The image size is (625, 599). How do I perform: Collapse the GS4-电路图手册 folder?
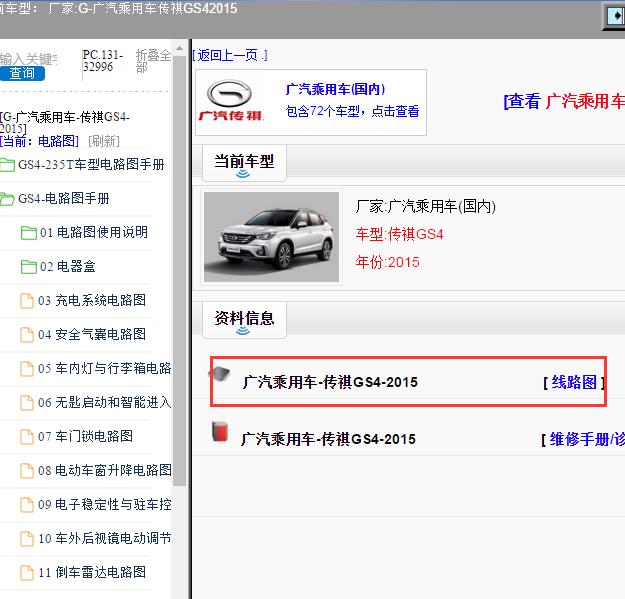click(55, 198)
